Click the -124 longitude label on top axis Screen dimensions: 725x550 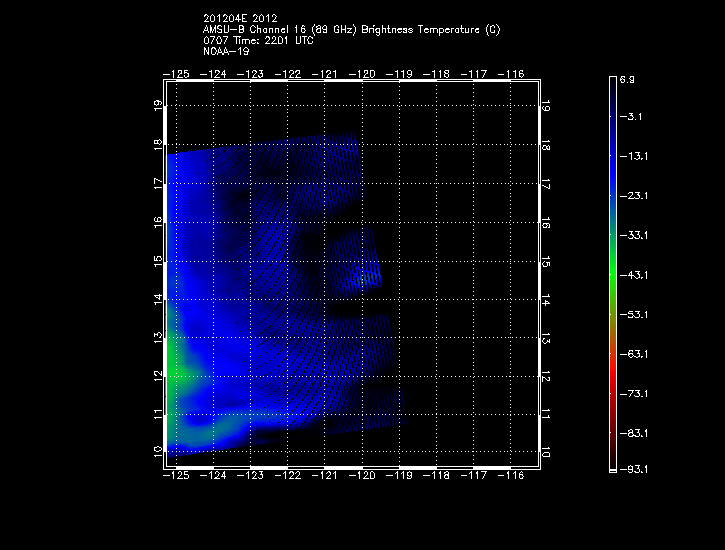(213, 74)
